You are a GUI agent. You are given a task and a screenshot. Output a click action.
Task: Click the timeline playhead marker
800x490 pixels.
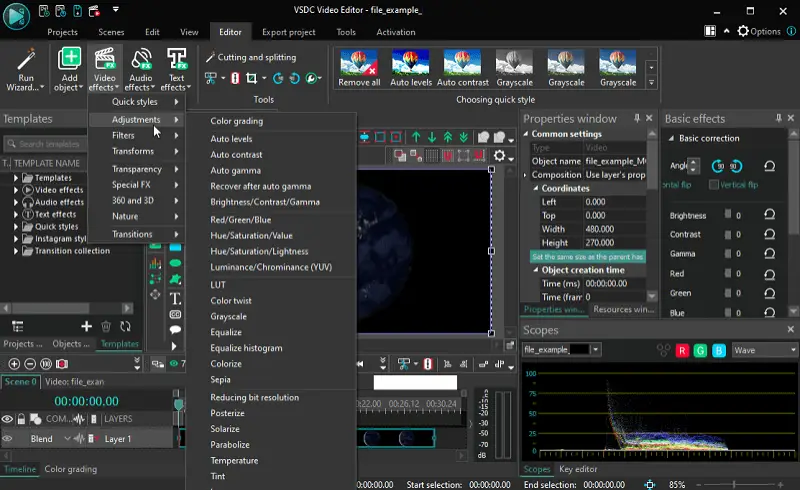point(178,404)
